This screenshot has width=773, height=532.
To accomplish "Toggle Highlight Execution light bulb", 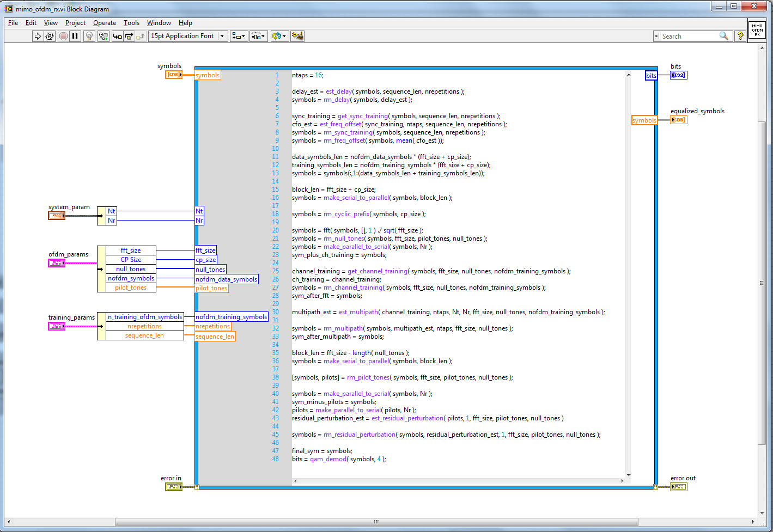I will pyautogui.click(x=89, y=36).
